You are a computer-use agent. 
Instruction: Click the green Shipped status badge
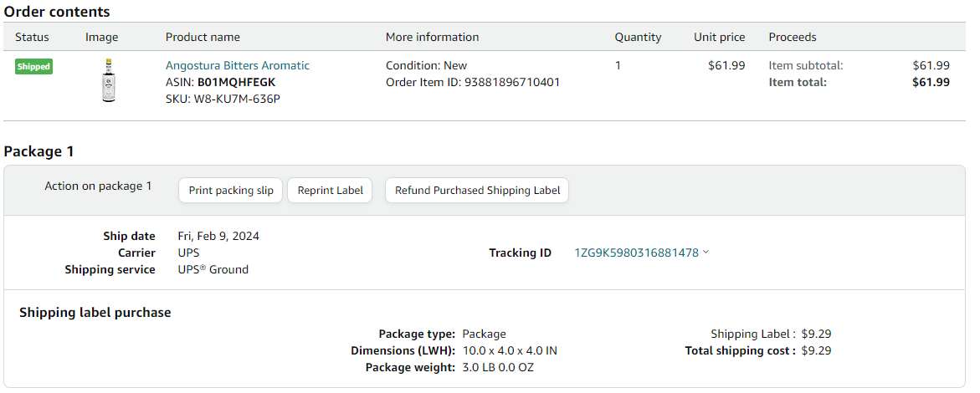33,67
